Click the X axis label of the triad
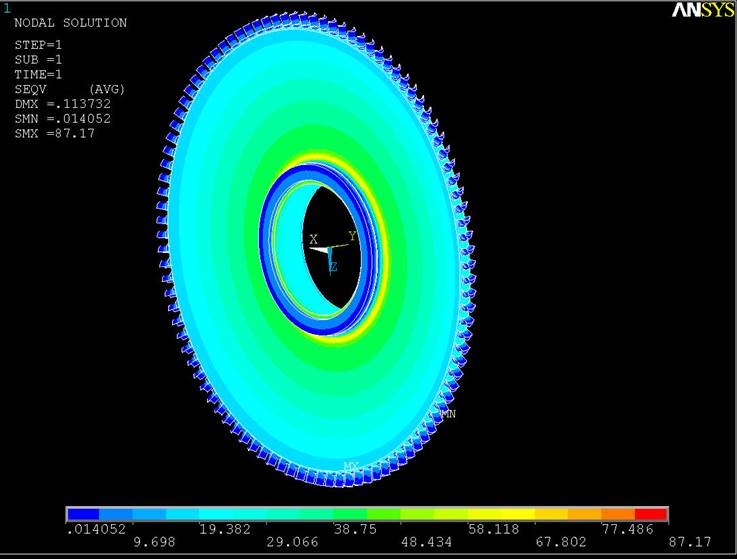This screenshot has width=737, height=559. [x=313, y=239]
